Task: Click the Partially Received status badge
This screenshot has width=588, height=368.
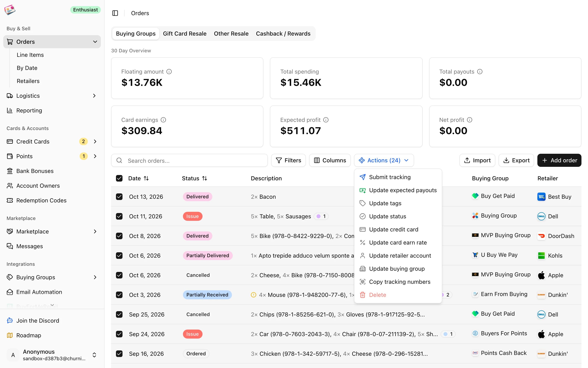Action: tap(207, 295)
